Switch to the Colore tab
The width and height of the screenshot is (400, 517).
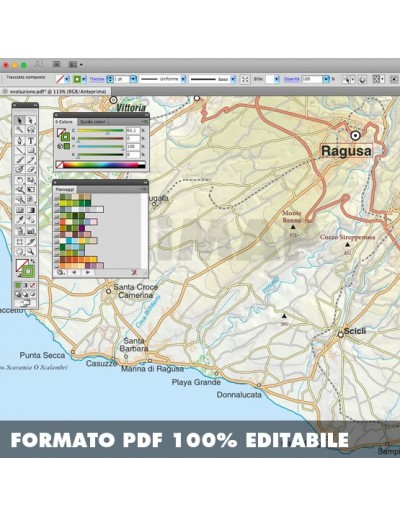tap(64, 122)
